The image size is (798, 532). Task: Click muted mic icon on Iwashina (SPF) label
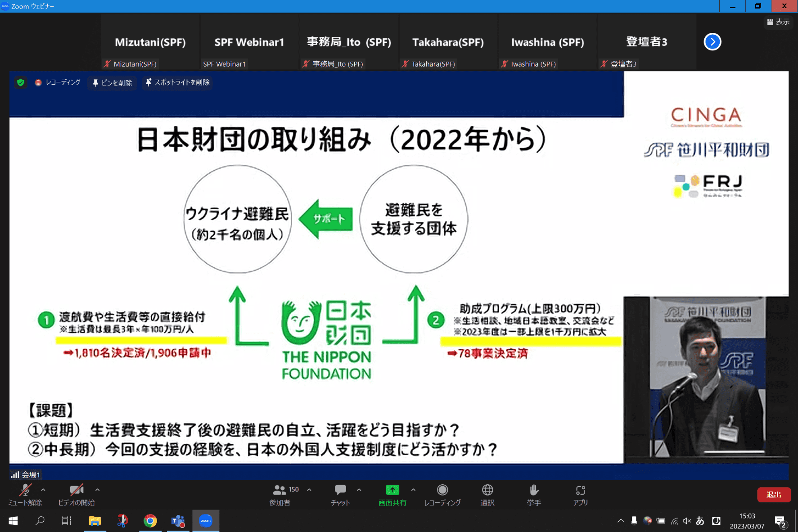(x=505, y=64)
